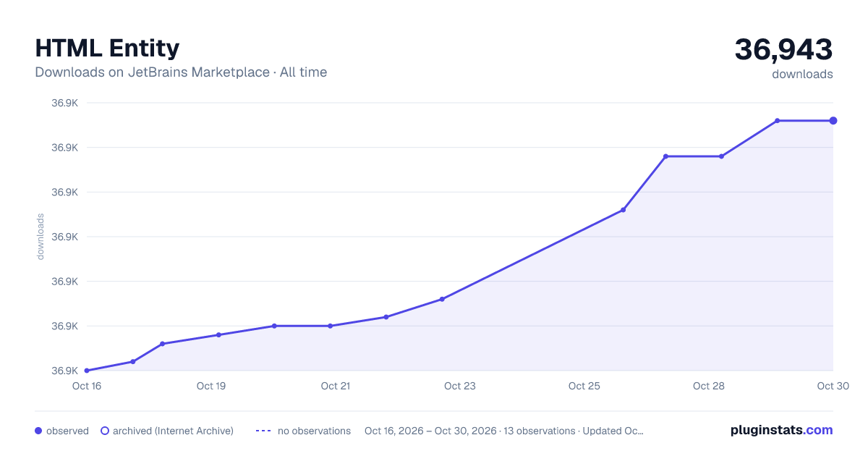This screenshot has width=868, height=456.
Task: Click the hollow circle icon beside 'archived'
Action: (105, 431)
